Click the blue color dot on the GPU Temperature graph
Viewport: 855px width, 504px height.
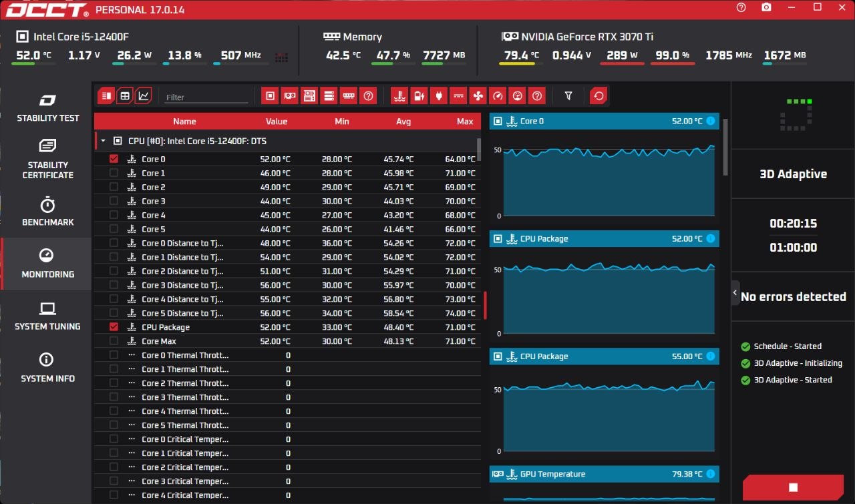point(710,474)
